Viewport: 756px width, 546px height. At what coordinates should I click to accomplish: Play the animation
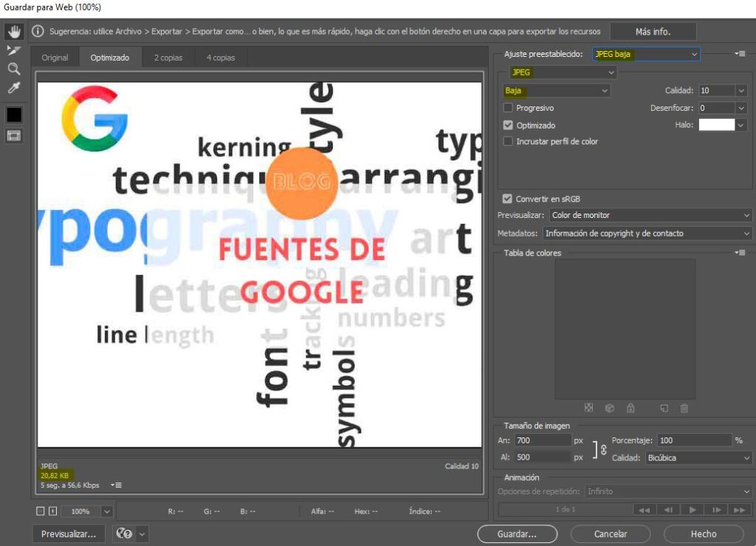[x=693, y=510]
